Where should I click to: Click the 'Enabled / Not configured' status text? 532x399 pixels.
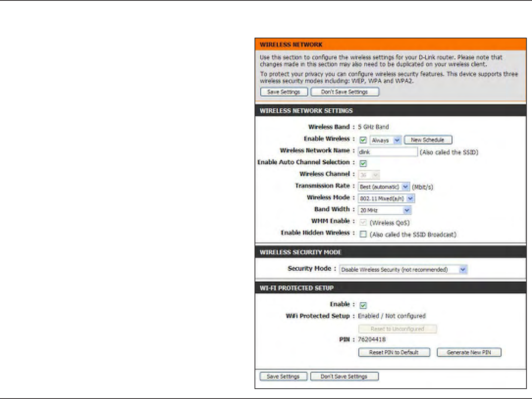pyautogui.click(x=392, y=316)
